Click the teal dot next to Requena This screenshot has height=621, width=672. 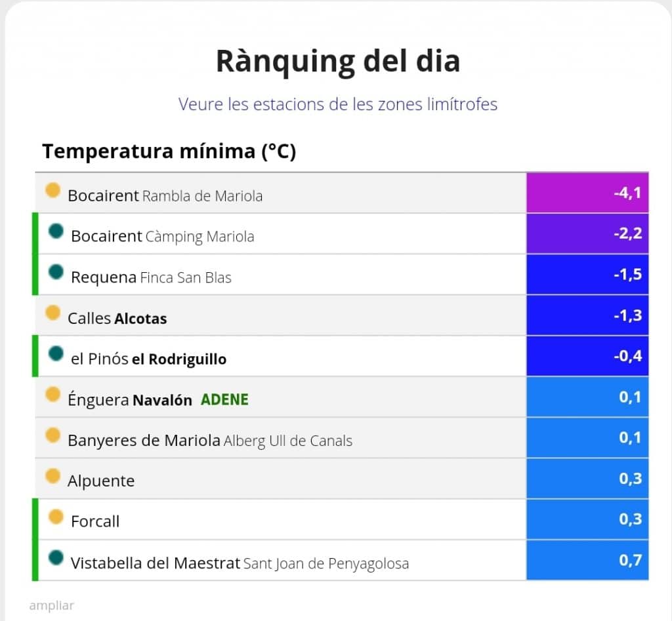click(56, 272)
